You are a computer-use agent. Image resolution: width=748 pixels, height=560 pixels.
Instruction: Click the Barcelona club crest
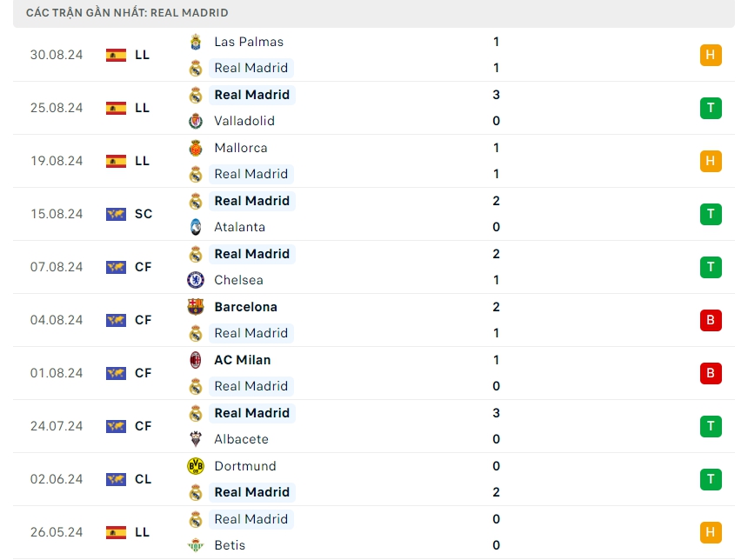(x=196, y=307)
